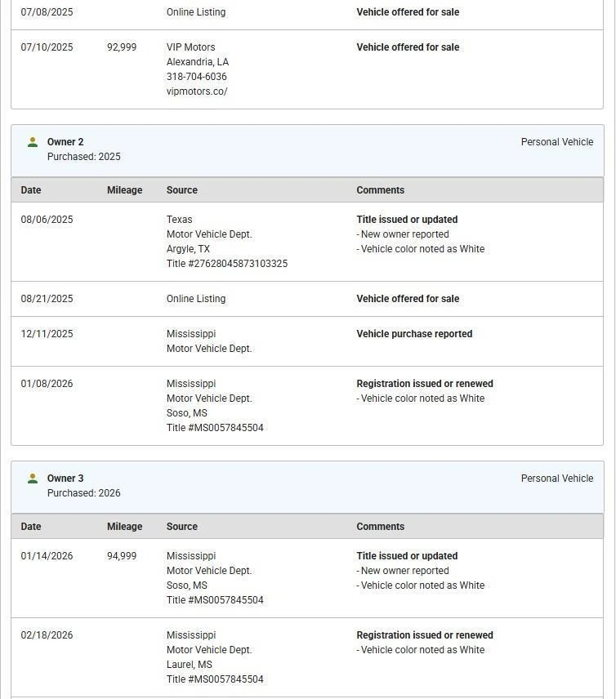Open the vipmotors.co/ website link
This screenshot has width=616, height=699.
click(197, 91)
